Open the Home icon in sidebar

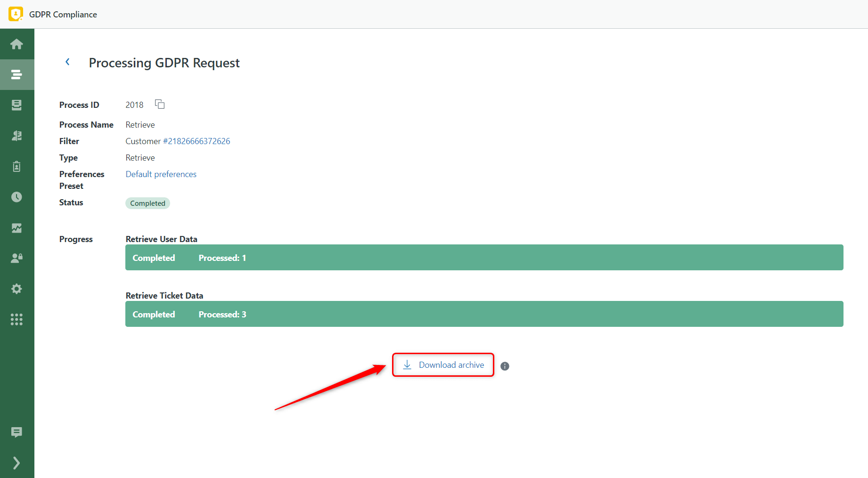click(16, 44)
